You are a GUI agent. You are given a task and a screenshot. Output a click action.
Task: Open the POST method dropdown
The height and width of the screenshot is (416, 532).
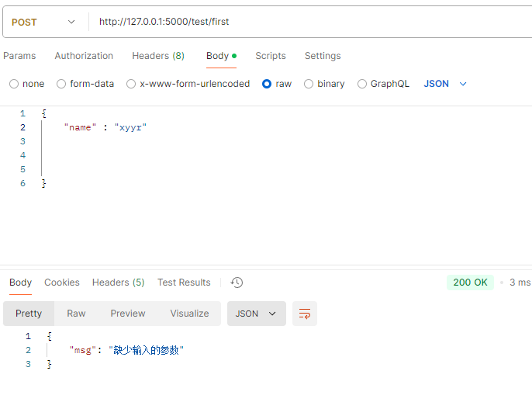(43, 22)
